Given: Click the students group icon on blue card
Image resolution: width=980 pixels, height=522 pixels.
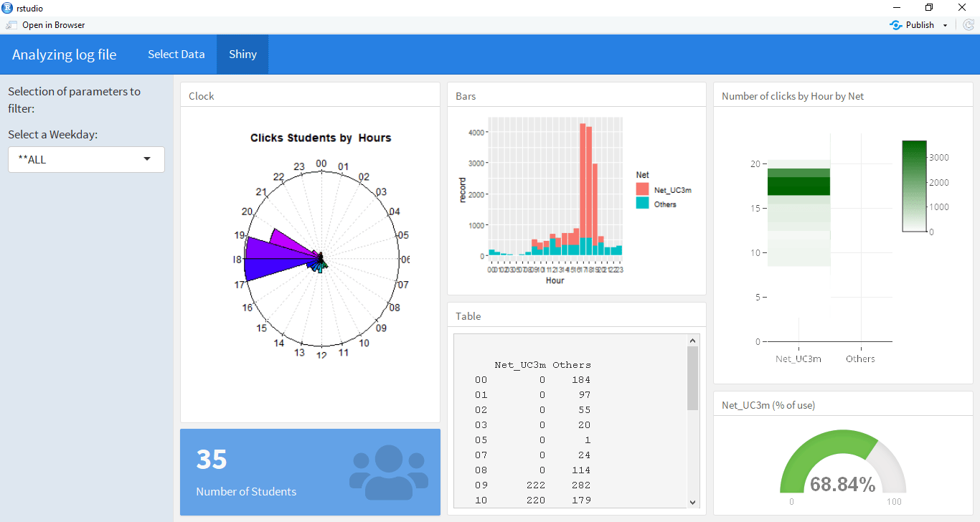Looking at the screenshot, I should [x=388, y=472].
